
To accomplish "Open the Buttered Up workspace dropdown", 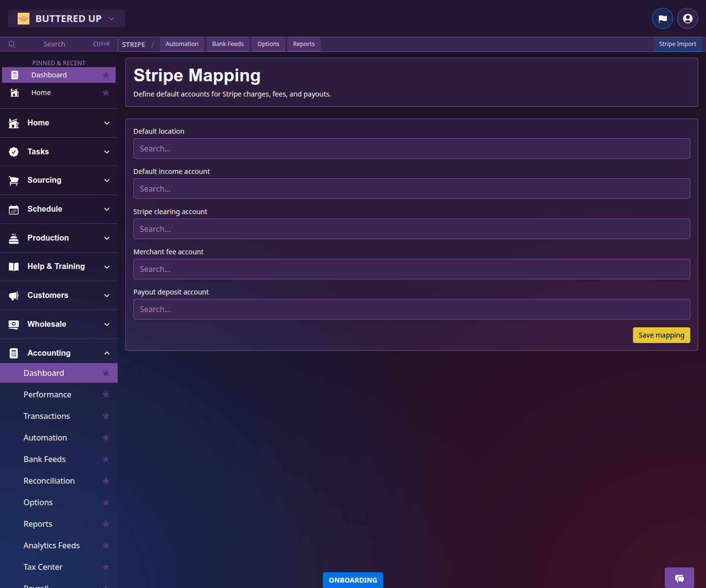I will (66, 18).
